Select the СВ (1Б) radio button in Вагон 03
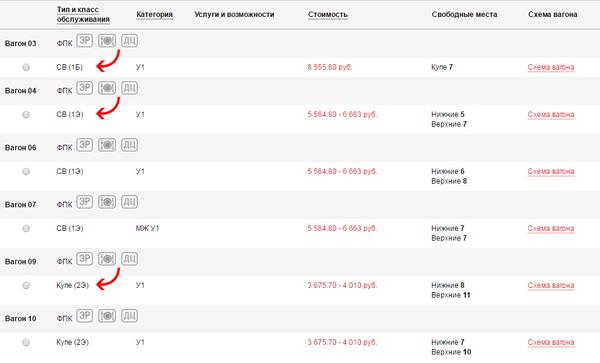 26,67
